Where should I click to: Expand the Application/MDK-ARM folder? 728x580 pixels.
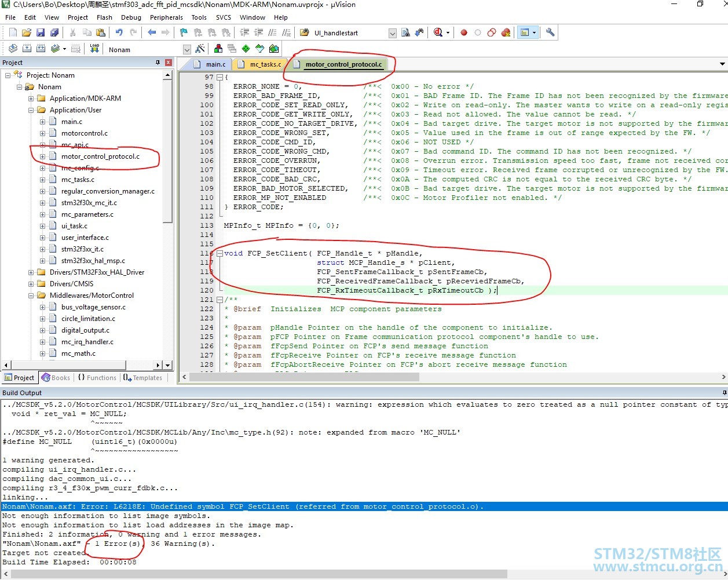[31, 99]
